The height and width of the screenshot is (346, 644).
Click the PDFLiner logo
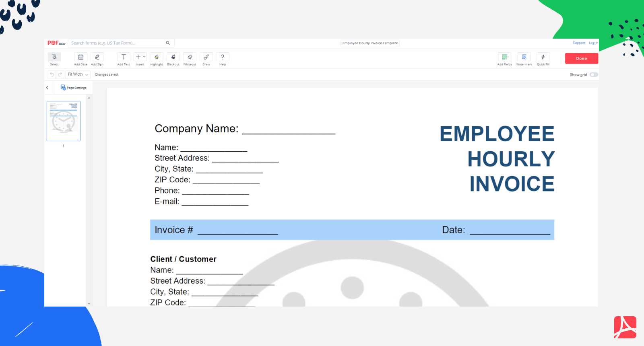tap(56, 43)
